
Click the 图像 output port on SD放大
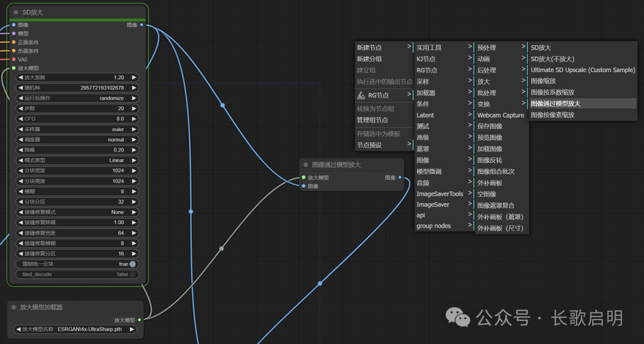pos(142,25)
